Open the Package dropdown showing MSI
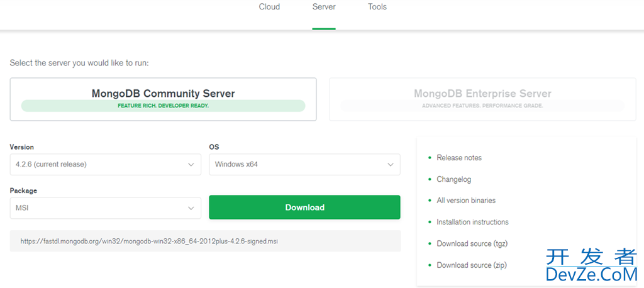This screenshot has width=644, height=288. point(101,208)
